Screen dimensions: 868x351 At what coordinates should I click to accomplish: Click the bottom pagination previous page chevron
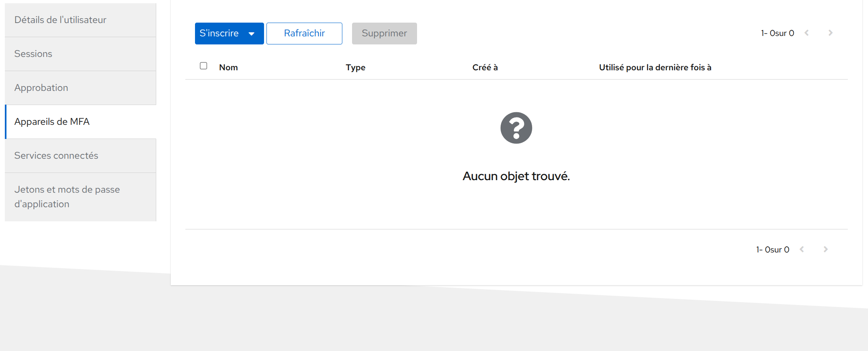[802, 250]
